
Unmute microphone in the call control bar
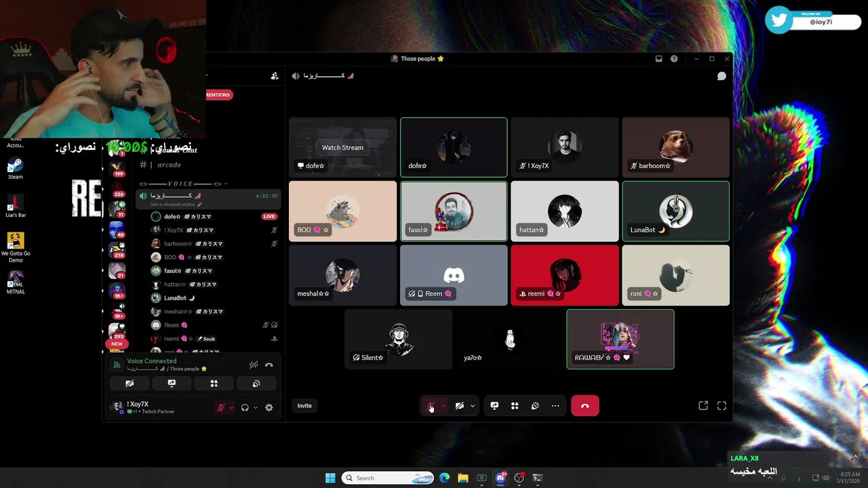(x=431, y=406)
